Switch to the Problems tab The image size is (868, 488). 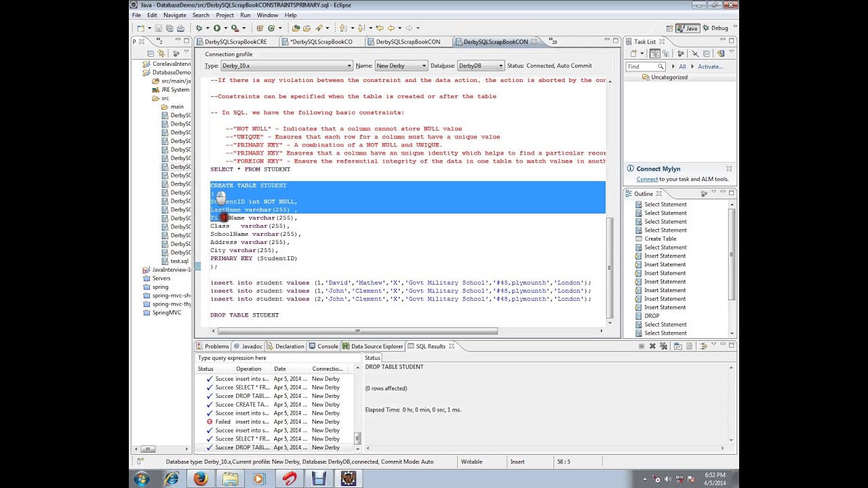click(x=213, y=346)
